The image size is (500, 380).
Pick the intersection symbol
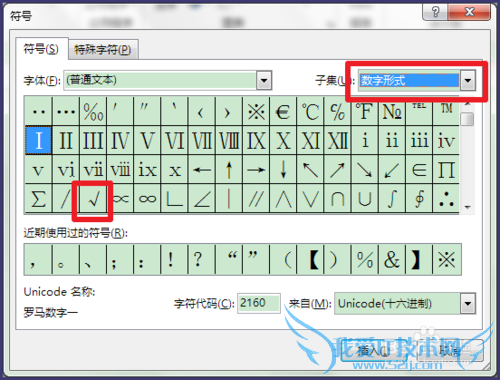(337, 199)
